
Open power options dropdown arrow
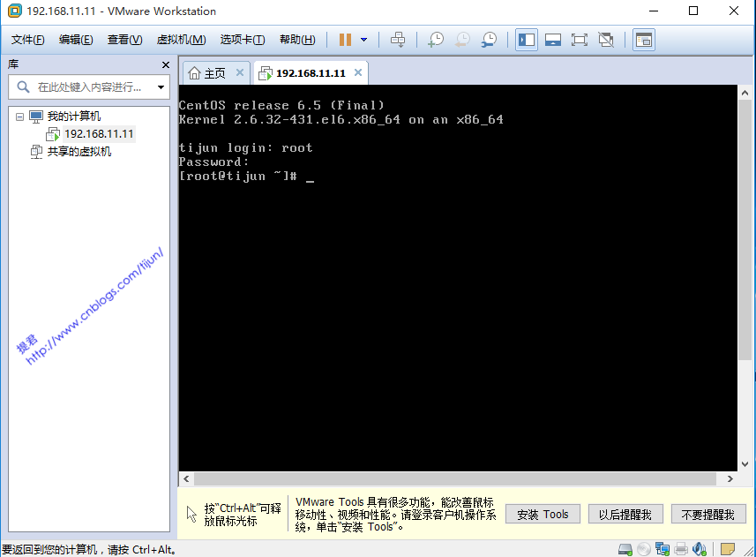[364, 40]
